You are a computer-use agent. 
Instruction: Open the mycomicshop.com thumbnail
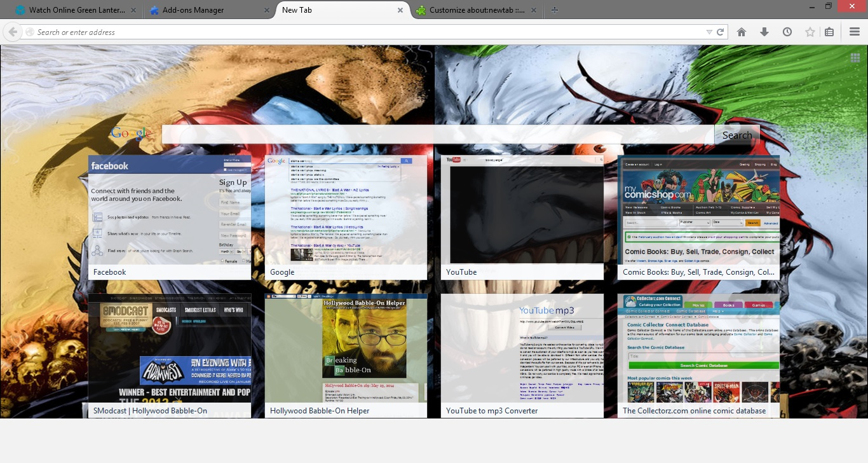699,210
